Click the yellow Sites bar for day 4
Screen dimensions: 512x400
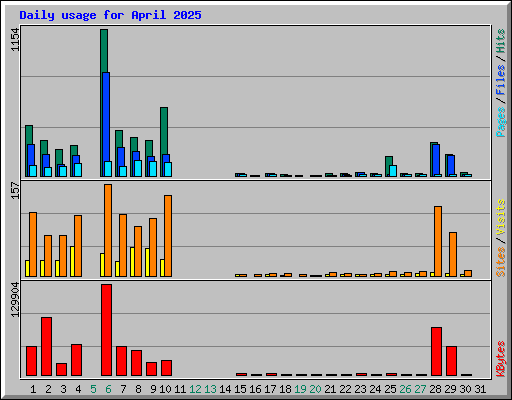(x=72, y=261)
